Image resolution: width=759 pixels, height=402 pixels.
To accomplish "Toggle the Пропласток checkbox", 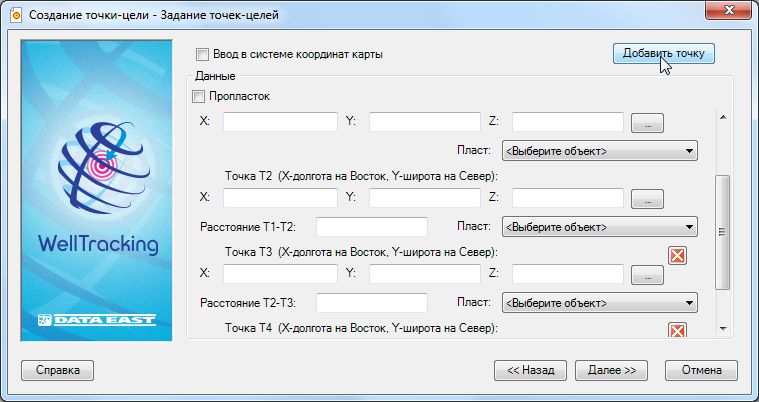I will [x=197, y=97].
